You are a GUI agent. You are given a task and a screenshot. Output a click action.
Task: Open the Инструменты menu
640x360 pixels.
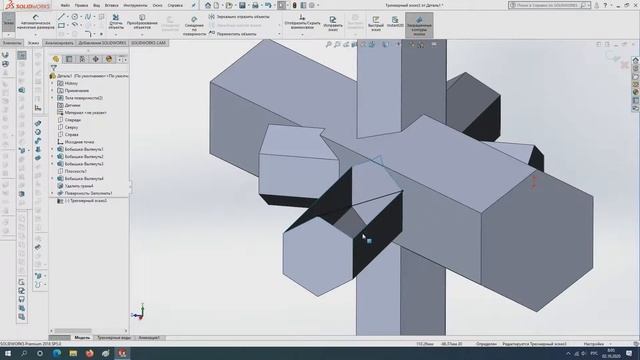coord(136,6)
